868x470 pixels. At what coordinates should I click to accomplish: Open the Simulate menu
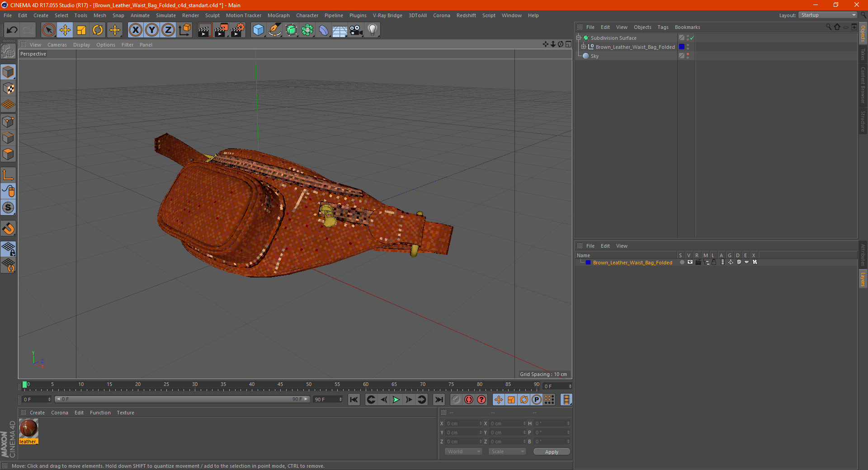(165, 15)
